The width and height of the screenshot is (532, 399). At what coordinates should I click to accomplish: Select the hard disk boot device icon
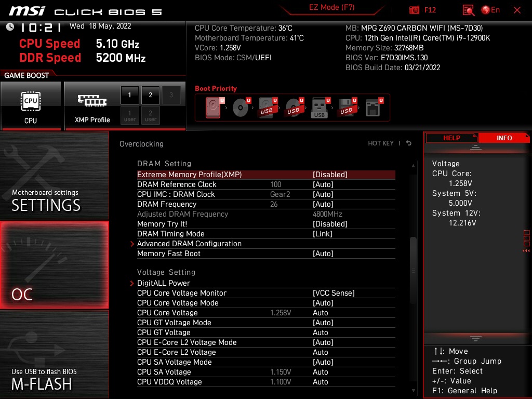(x=215, y=108)
